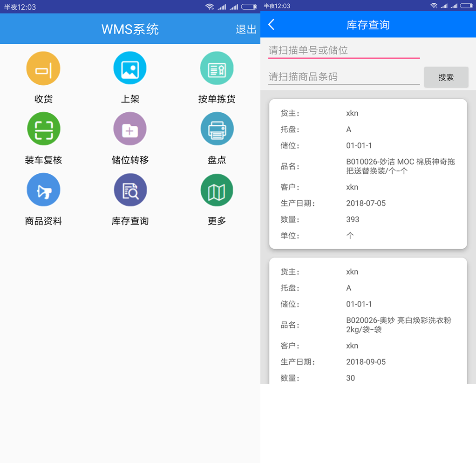
Task: Tap the 商品资料 label
Action: coord(43,221)
